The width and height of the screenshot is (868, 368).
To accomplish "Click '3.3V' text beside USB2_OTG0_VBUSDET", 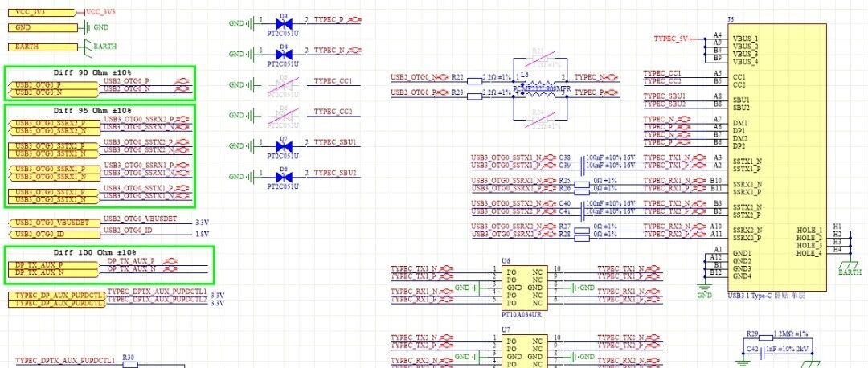I will tap(202, 223).
